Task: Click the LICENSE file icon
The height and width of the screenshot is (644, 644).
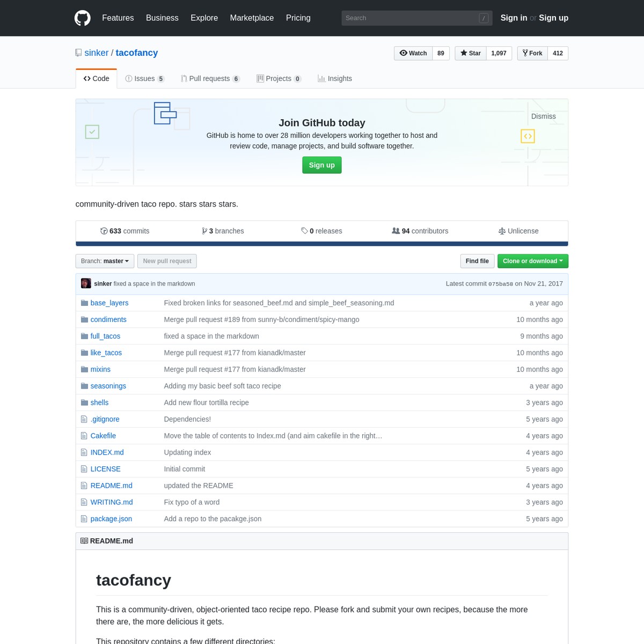Action: pyautogui.click(x=84, y=469)
